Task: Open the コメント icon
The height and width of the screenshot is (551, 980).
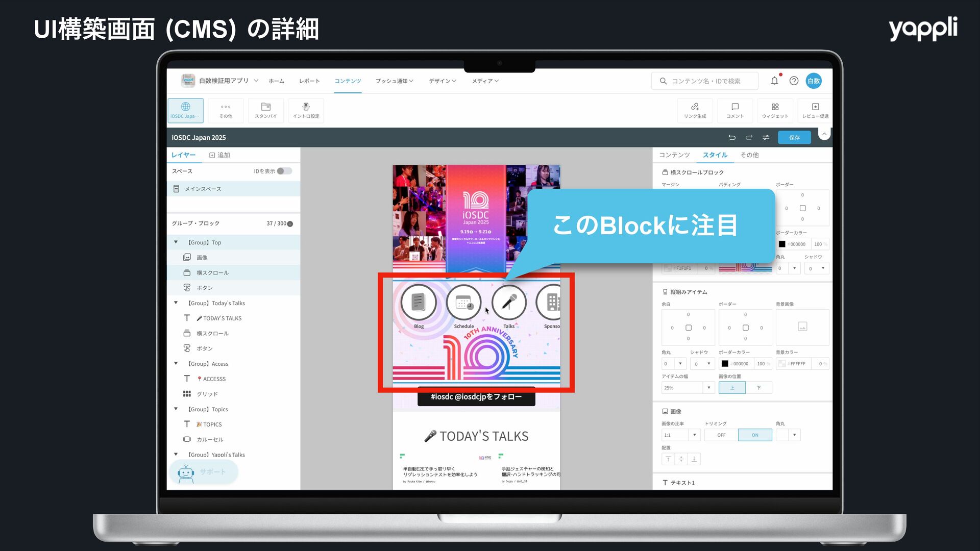Action: (x=735, y=110)
